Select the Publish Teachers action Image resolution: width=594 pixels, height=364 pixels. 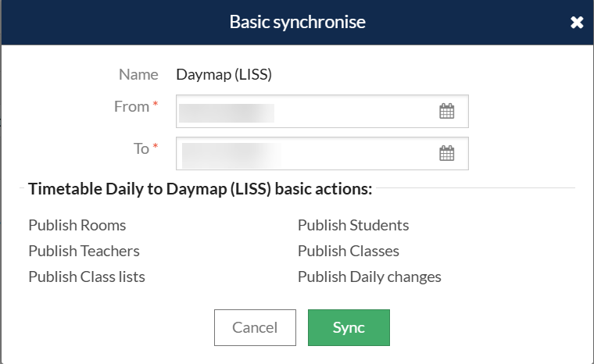click(84, 251)
